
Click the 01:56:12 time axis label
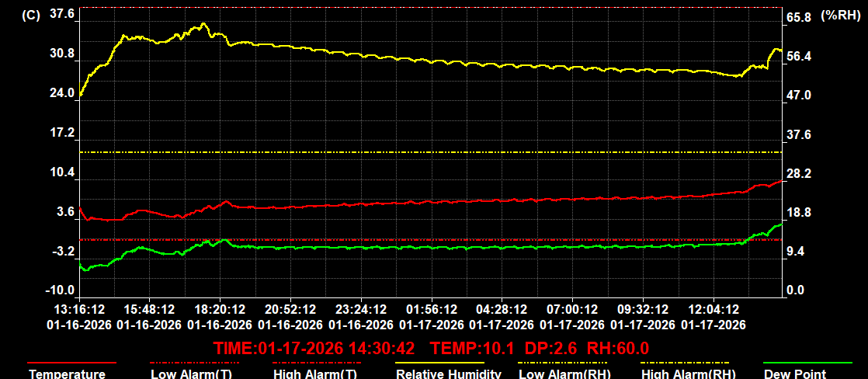coord(431,309)
